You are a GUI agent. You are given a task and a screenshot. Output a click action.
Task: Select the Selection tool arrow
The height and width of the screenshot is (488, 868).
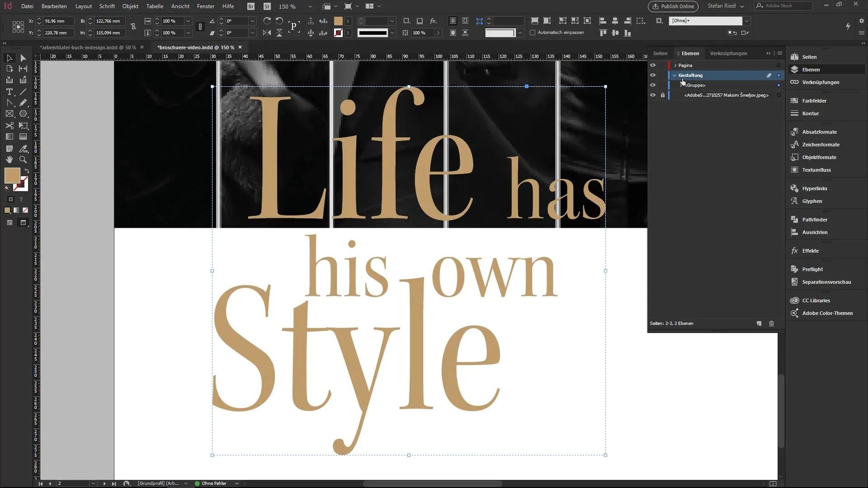9,58
